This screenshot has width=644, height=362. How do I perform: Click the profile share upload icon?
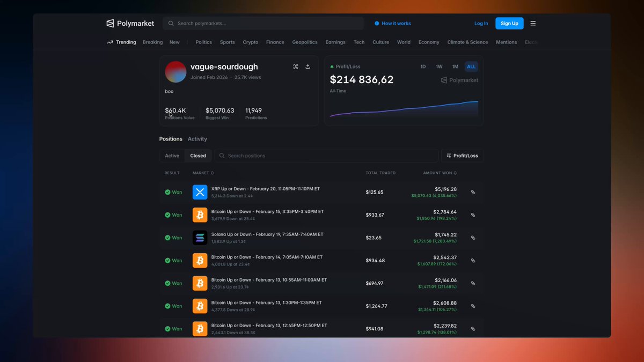pyautogui.click(x=308, y=67)
